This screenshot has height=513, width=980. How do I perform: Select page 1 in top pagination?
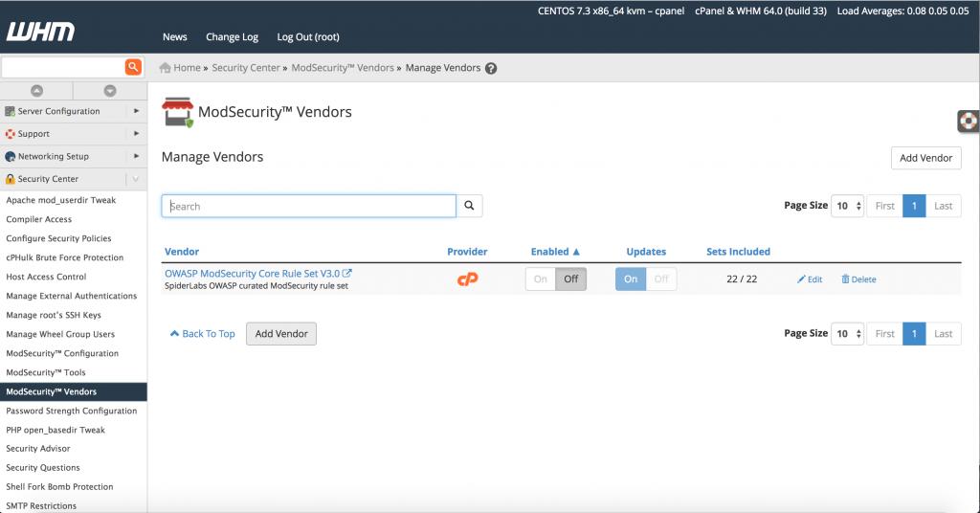(914, 206)
